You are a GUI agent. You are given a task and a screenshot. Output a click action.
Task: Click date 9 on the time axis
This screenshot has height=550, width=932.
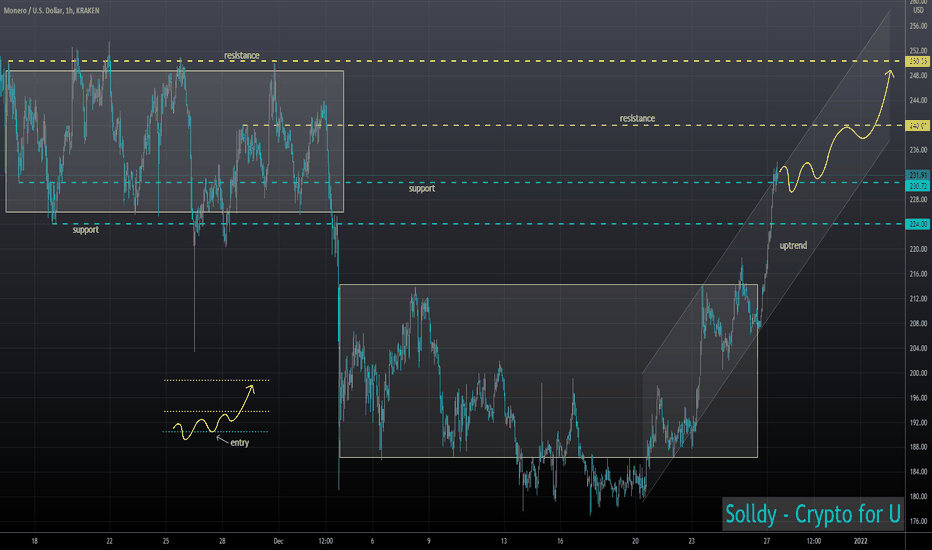click(429, 541)
